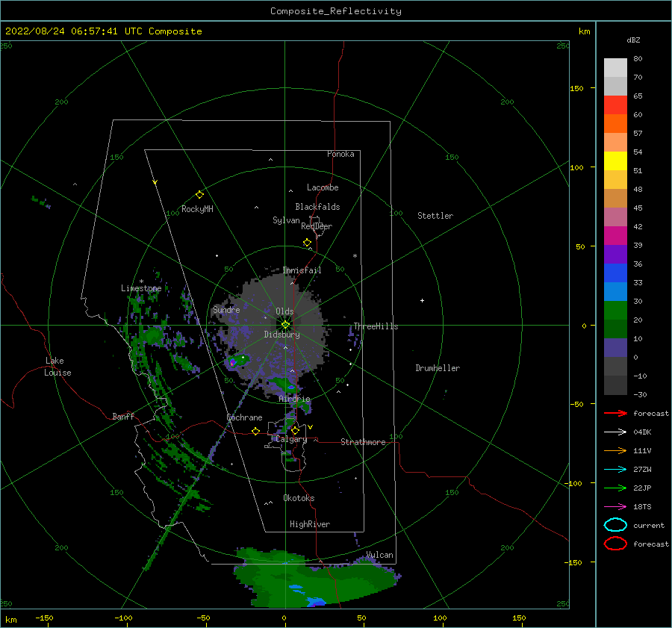Click the asterisk marker east of Innisfail
Image resolution: width=672 pixels, height=628 pixels.
355,256
